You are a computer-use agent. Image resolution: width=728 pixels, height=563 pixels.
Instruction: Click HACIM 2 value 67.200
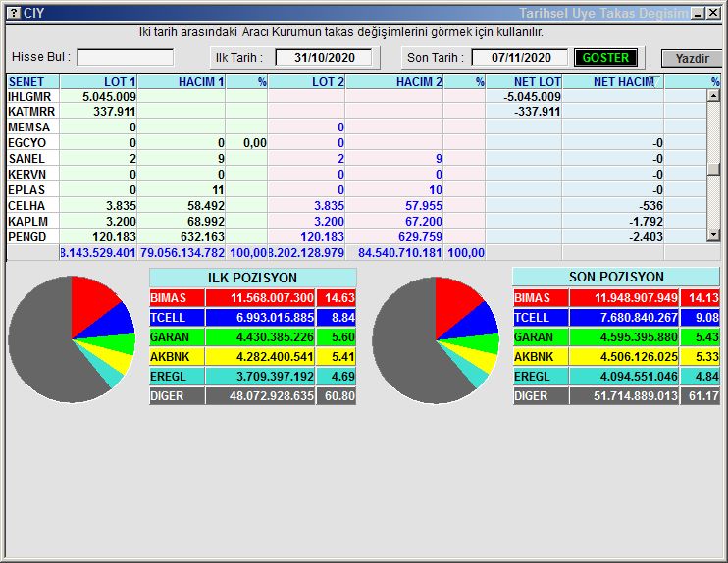[x=424, y=222]
